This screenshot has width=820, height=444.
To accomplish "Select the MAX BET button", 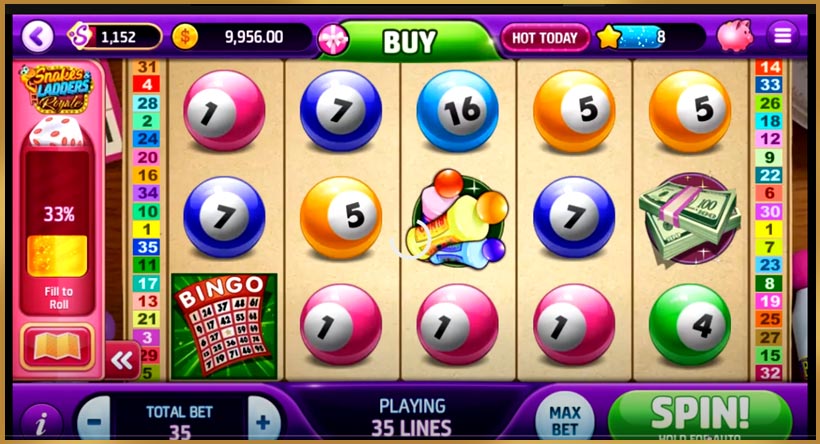I will (x=565, y=420).
